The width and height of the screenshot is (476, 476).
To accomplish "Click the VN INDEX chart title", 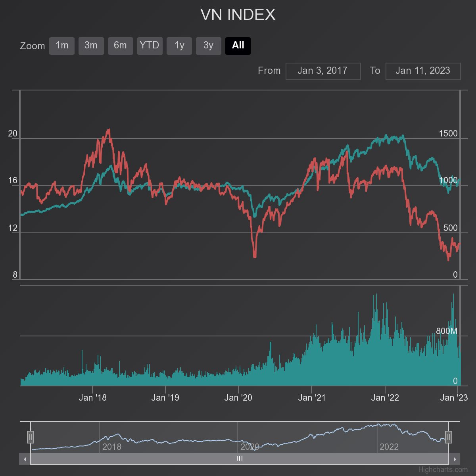I will click(238, 15).
